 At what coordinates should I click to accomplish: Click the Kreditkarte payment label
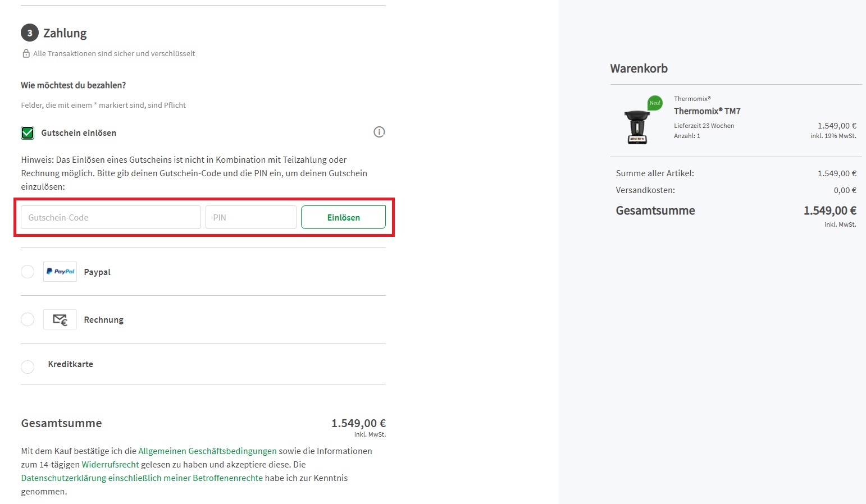71,364
